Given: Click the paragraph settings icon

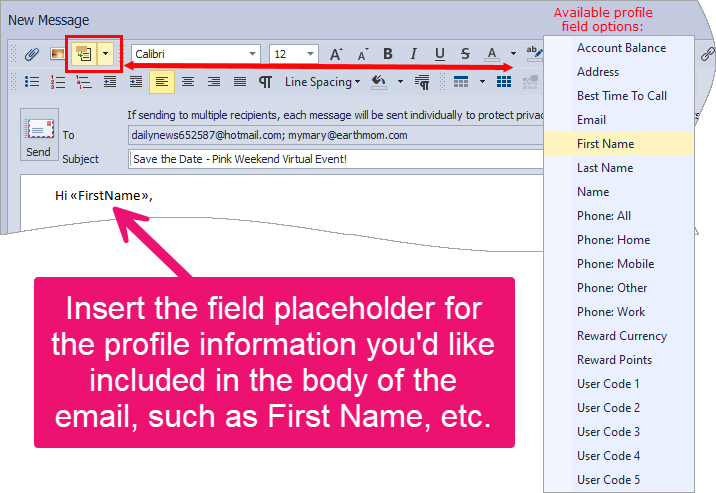Looking at the screenshot, I should (422, 82).
